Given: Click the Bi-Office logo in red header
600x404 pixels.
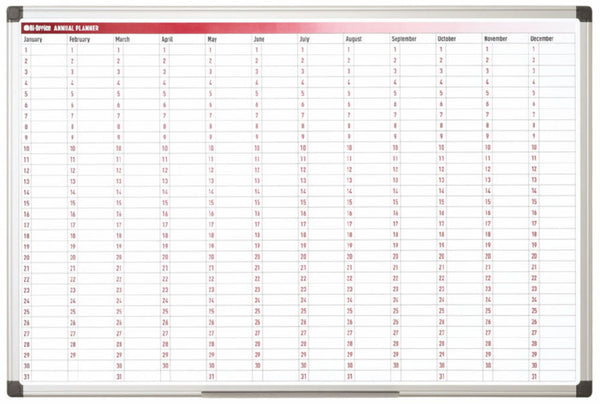Looking at the screenshot, I should click(x=37, y=27).
